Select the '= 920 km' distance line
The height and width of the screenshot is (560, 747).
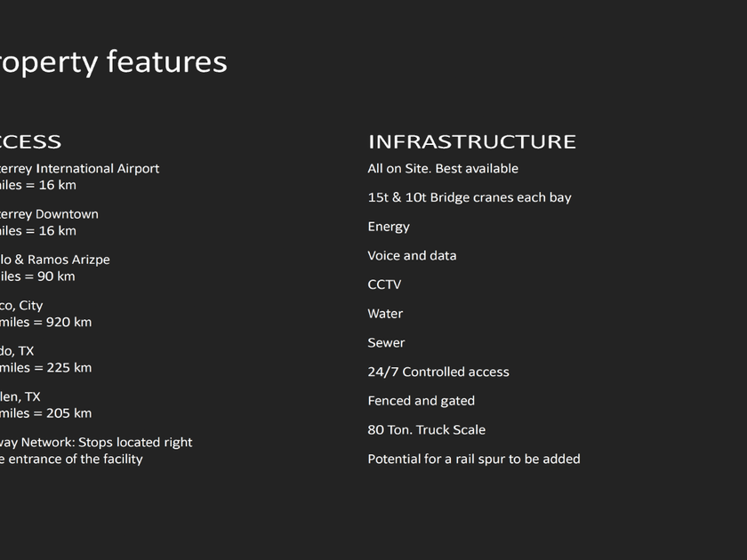coord(46,323)
